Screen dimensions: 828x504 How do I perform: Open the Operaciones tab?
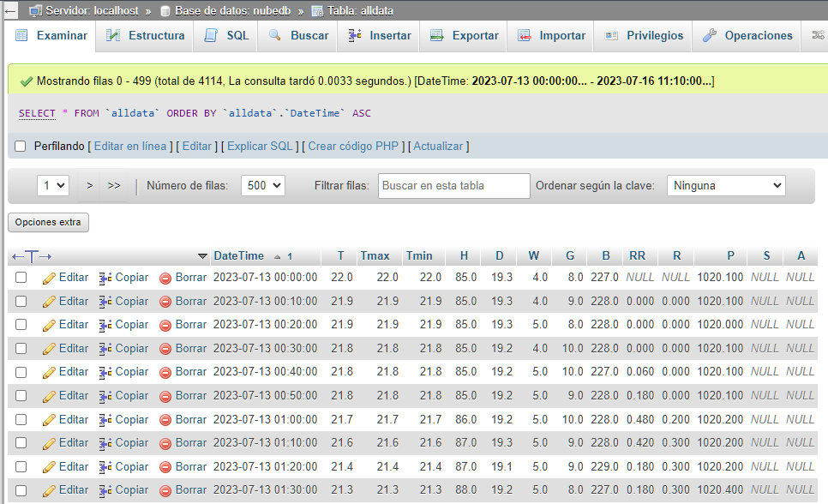point(747,35)
